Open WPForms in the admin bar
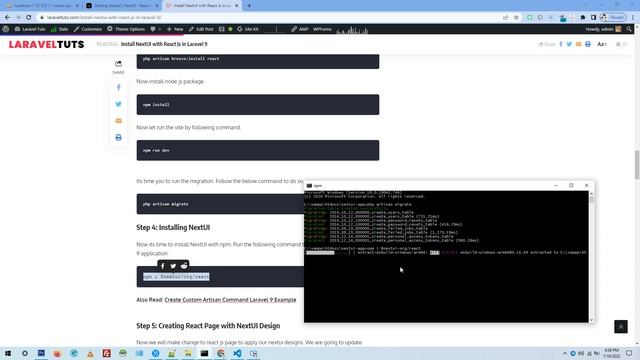 point(322,29)
